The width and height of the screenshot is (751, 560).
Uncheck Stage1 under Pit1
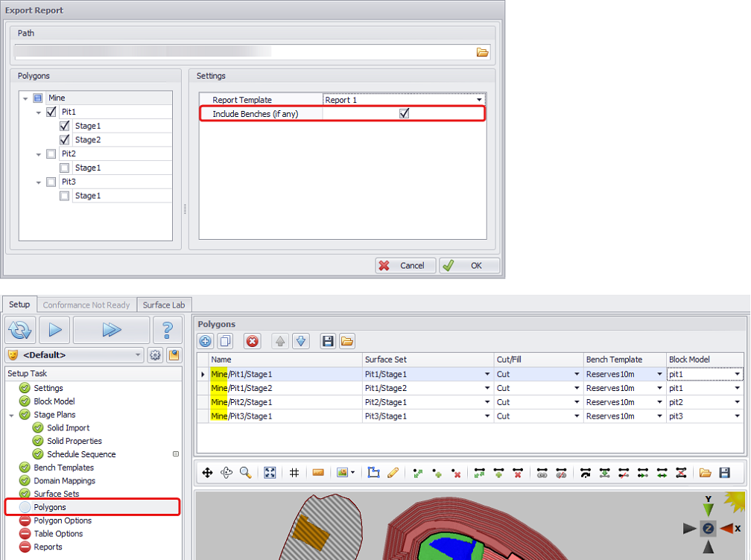coord(65,126)
